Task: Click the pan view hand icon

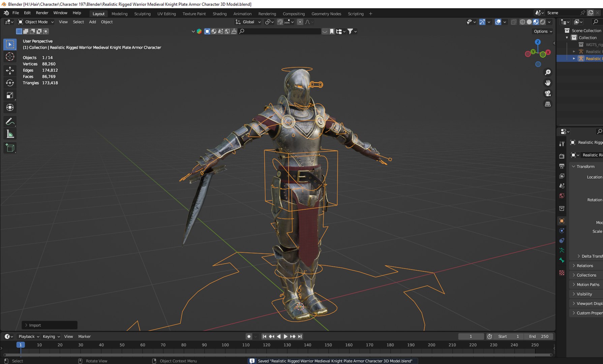Action: (548, 83)
